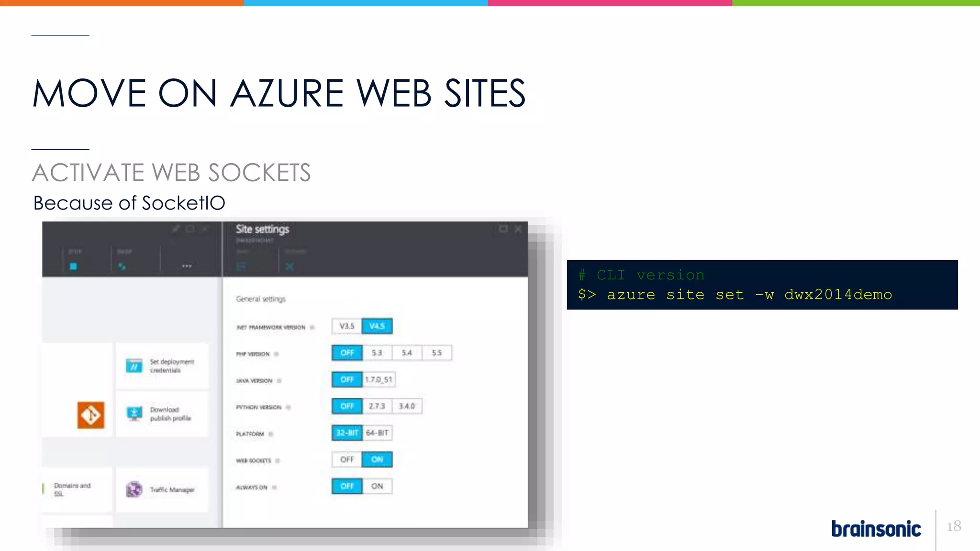Select Python version 3.4.0
This screenshot has width=980, height=551.
pyautogui.click(x=407, y=407)
